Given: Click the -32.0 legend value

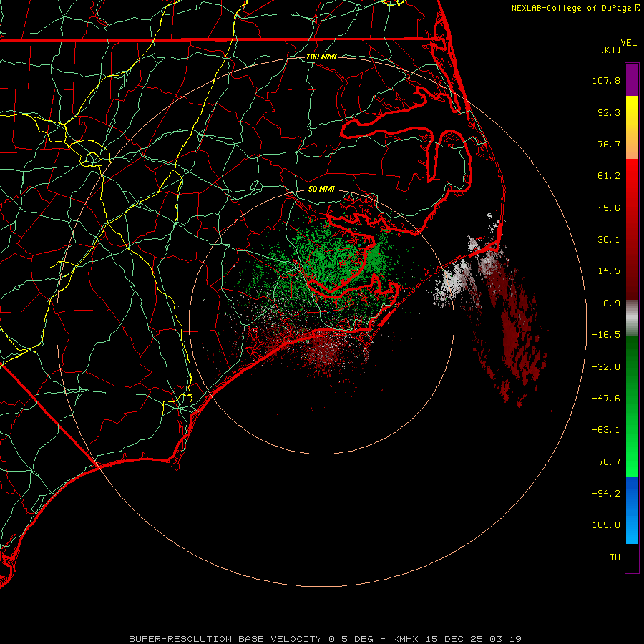Looking at the screenshot, I should [x=606, y=367].
